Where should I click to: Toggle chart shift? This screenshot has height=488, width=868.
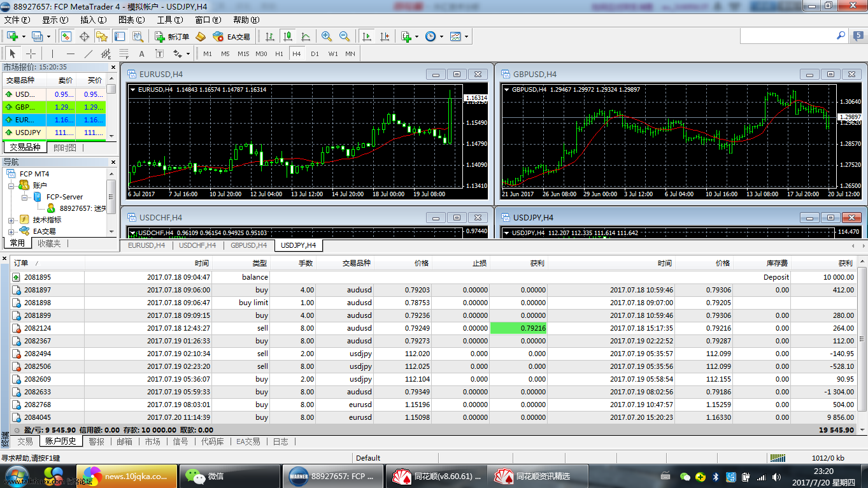pyautogui.click(x=385, y=36)
